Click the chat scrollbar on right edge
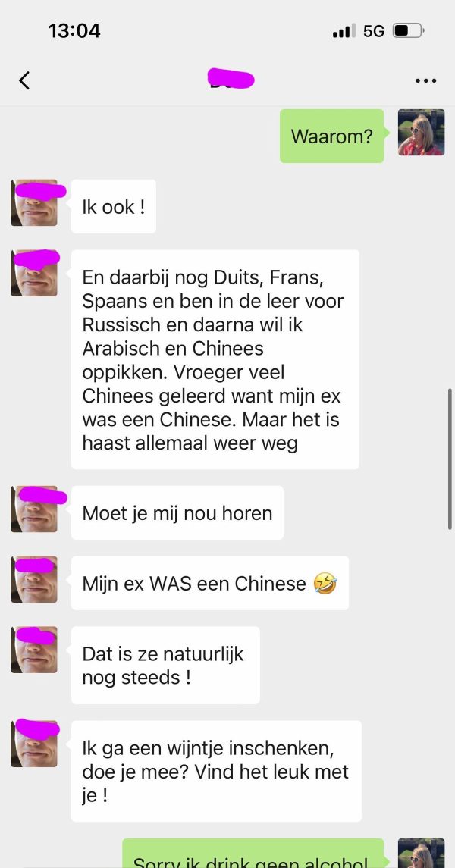 point(450,459)
